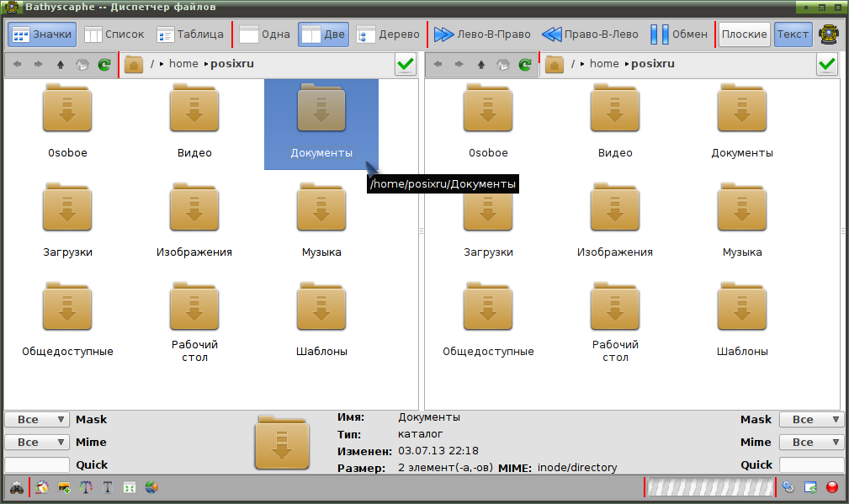Open the binoculars search tool in bottom toolbar
Image resolution: width=849 pixels, height=504 pixels.
17,487
